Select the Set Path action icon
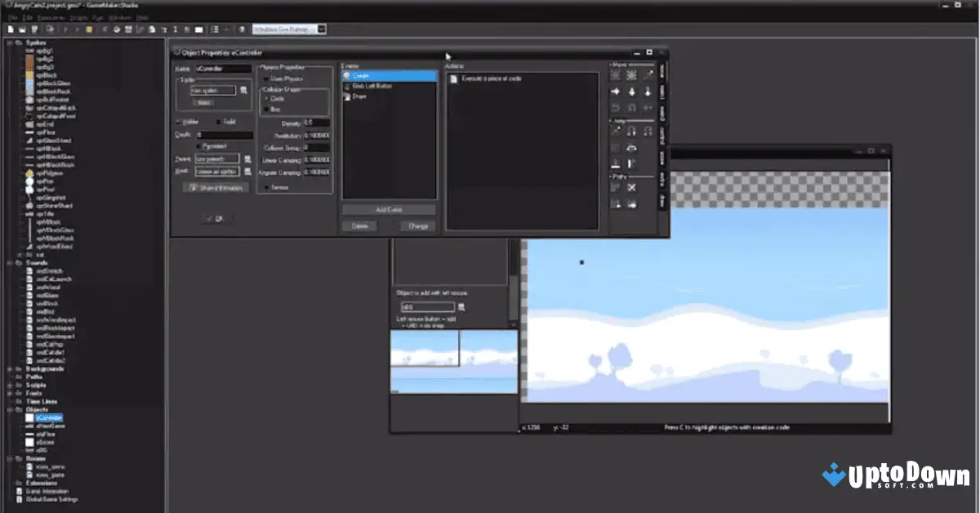This screenshot has width=980, height=513. coord(615,185)
